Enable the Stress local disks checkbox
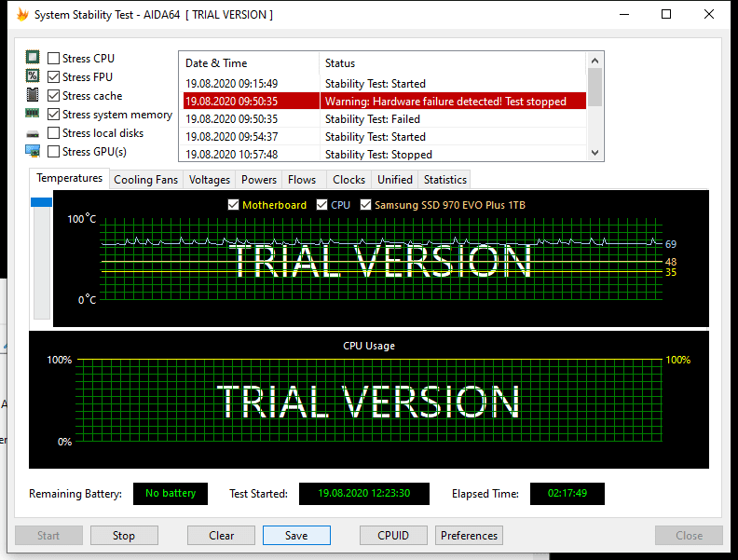Viewport: 738px width, 560px height. pos(54,133)
